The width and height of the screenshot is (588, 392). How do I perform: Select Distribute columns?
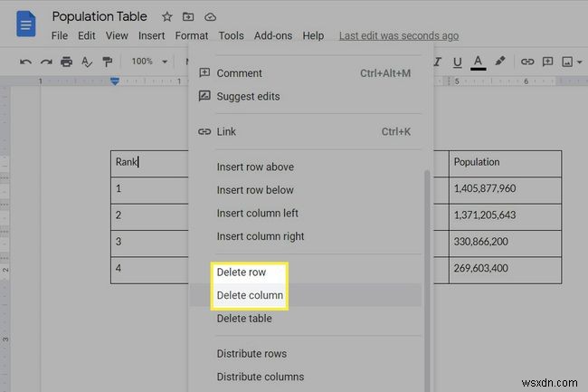click(305, 377)
